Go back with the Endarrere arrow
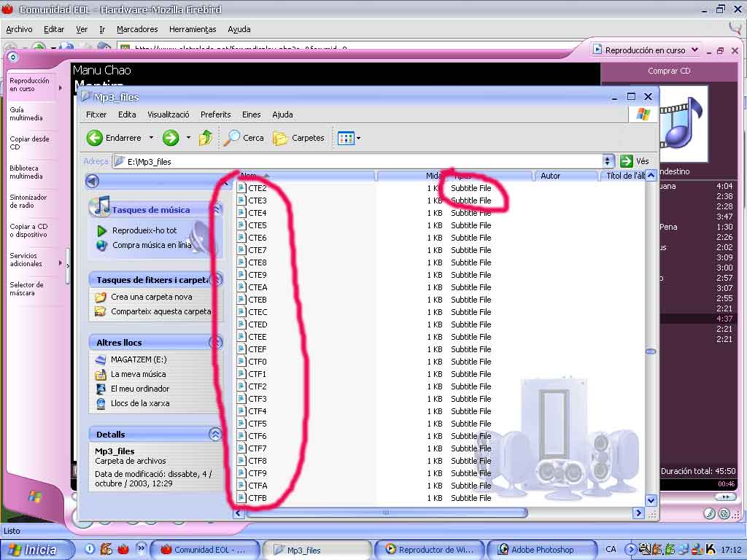The image size is (747, 560). coord(115,138)
